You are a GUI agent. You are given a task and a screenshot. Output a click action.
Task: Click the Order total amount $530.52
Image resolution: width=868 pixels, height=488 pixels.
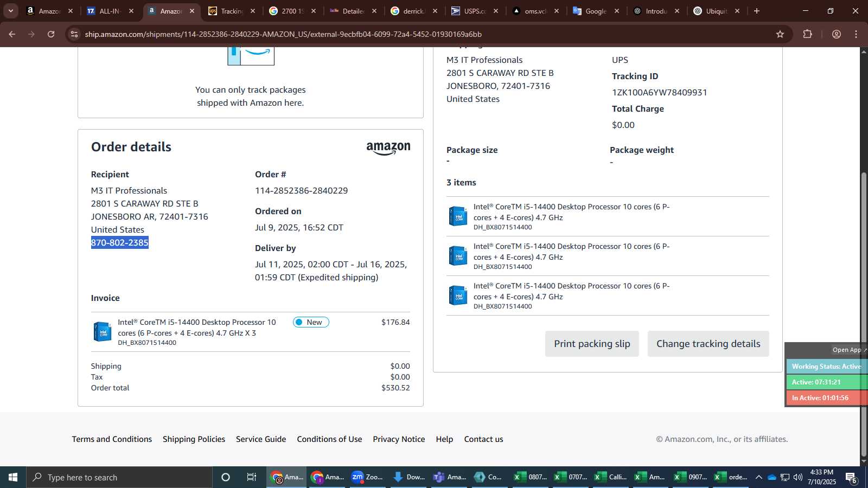click(x=395, y=388)
